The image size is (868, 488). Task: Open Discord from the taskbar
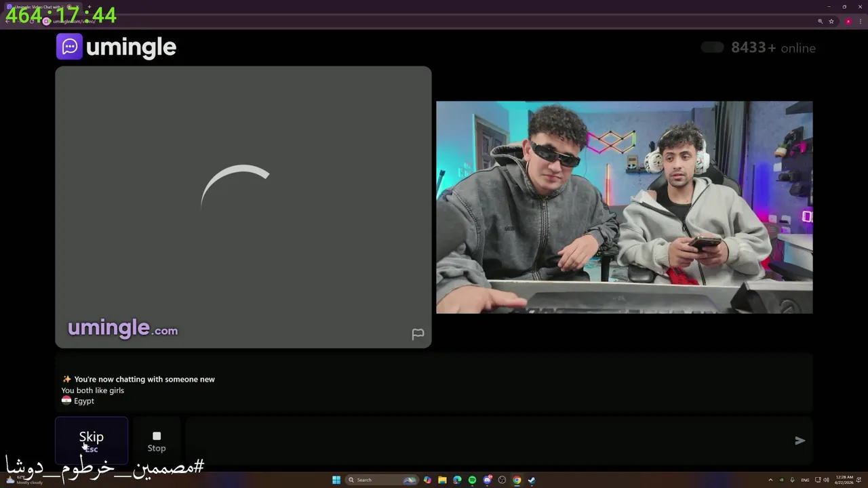(x=487, y=480)
